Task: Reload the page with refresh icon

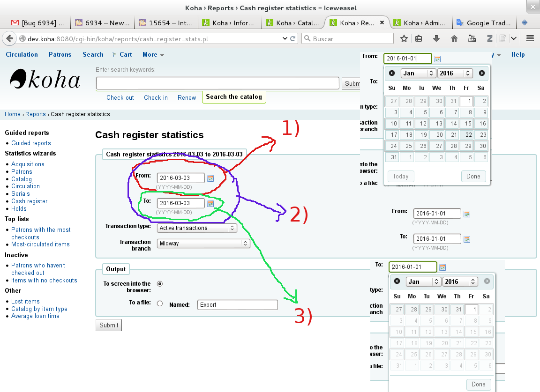Action: click(x=293, y=38)
